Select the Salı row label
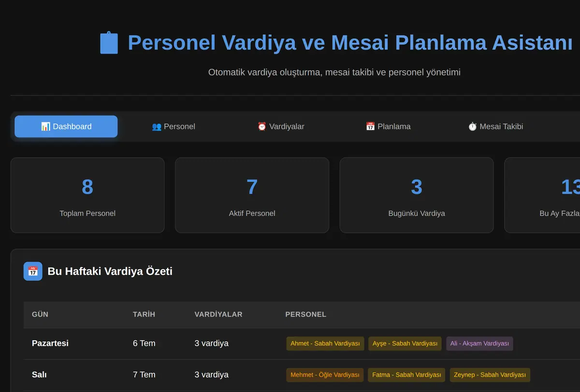Image resolution: width=580 pixels, height=392 pixels. point(39,375)
